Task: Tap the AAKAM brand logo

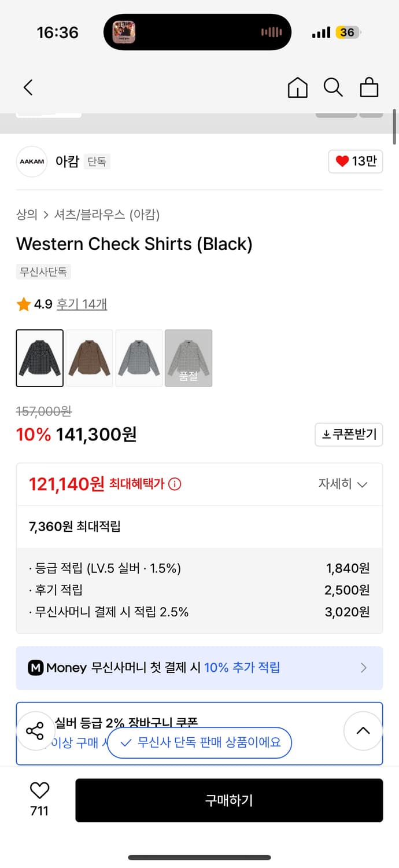Action: (31, 161)
